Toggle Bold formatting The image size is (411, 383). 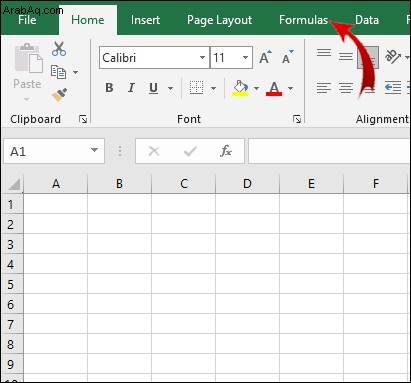click(109, 88)
